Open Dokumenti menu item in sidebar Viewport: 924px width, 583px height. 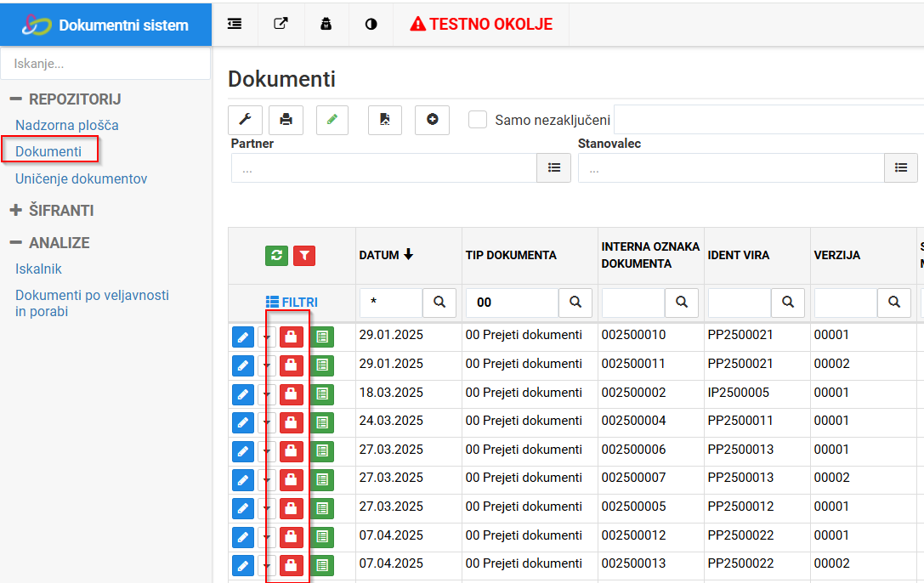click(x=48, y=151)
